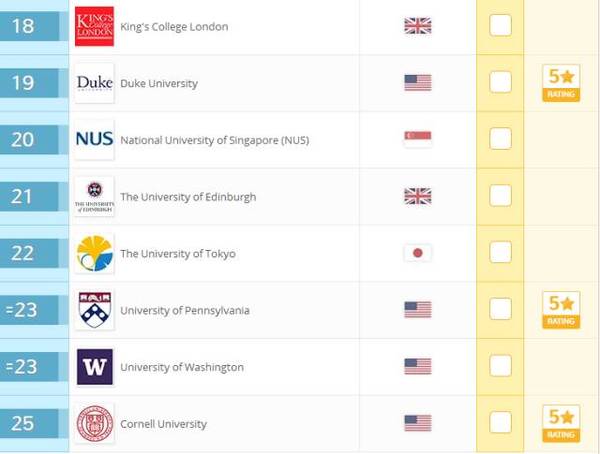Click the Duke University logo
This screenshot has height=454, width=600.
pos(94,83)
